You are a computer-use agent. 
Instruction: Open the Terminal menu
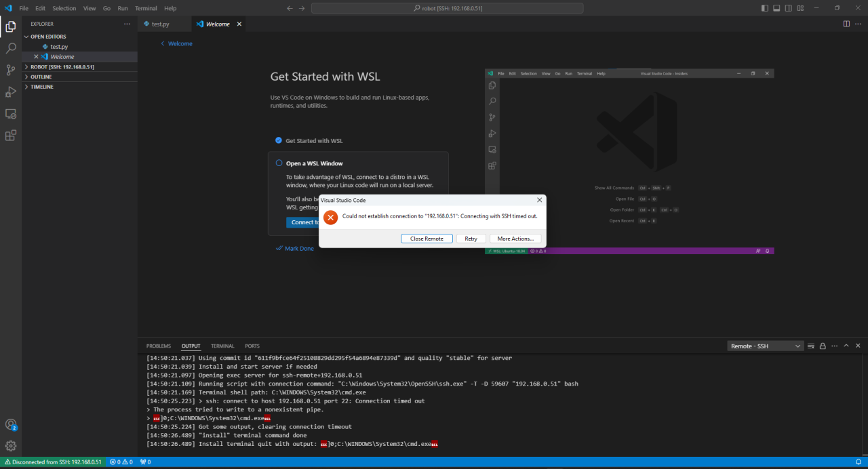(x=146, y=8)
